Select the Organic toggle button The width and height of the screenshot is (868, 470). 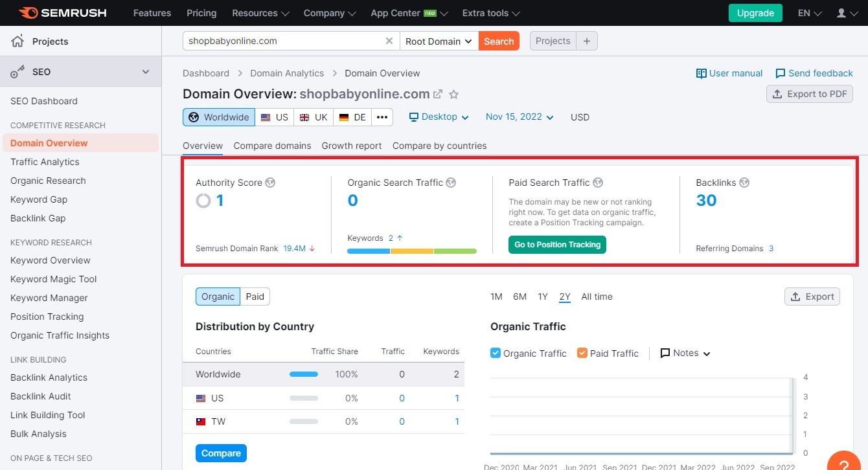coord(218,297)
